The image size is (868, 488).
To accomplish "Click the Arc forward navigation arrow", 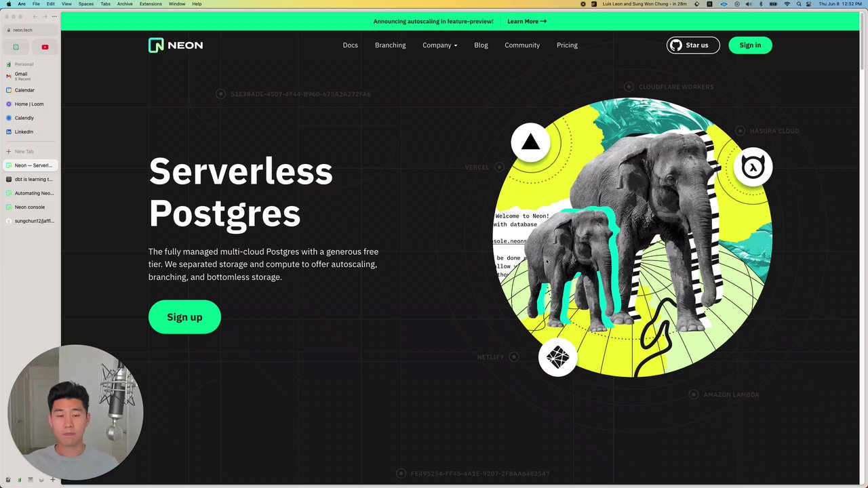I will [45, 16].
